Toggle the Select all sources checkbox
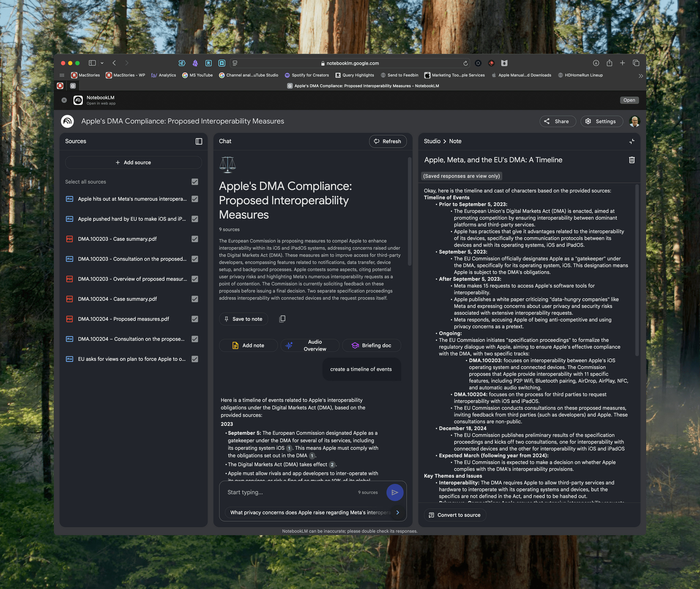 [195, 182]
